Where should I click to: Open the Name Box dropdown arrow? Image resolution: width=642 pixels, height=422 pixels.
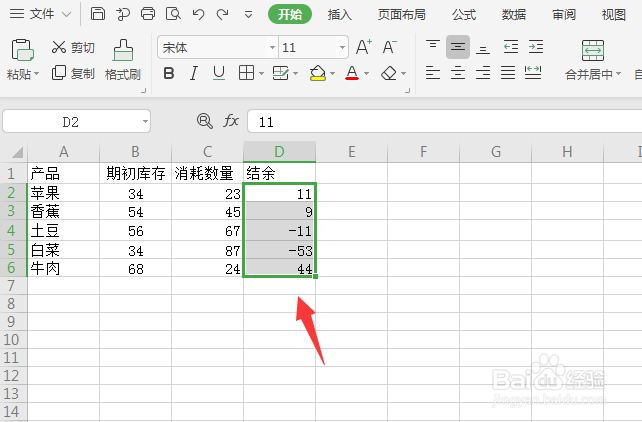(x=145, y=122)
